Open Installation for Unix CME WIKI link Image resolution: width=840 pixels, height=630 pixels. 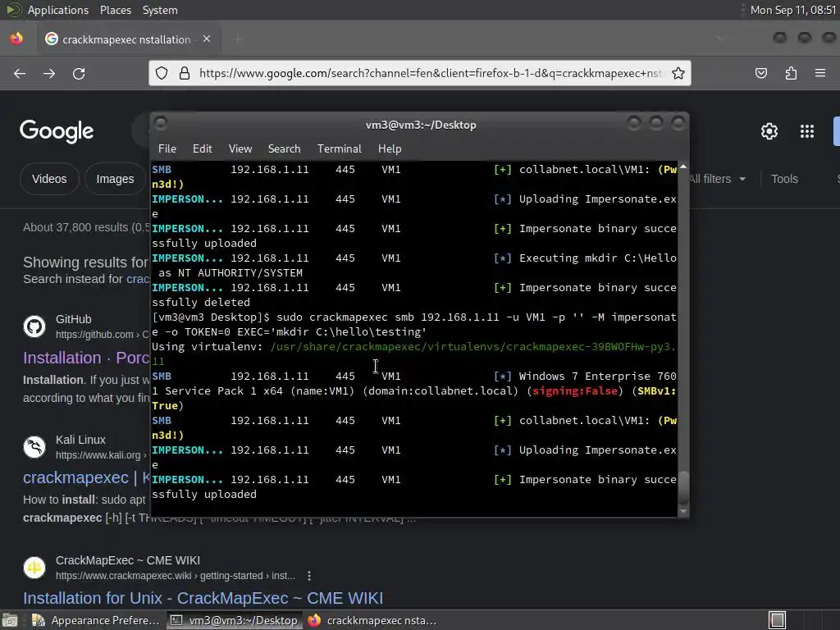pyautogui.click(x=203, y=598)
